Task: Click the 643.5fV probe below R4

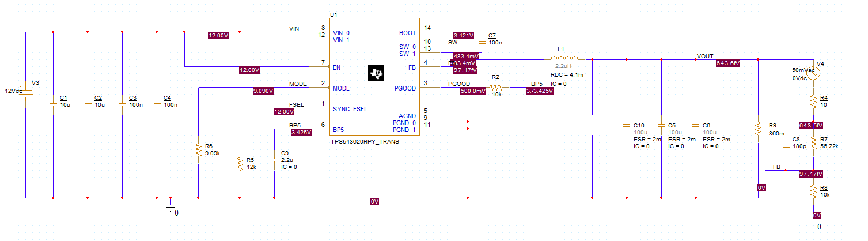Action: 811,125
